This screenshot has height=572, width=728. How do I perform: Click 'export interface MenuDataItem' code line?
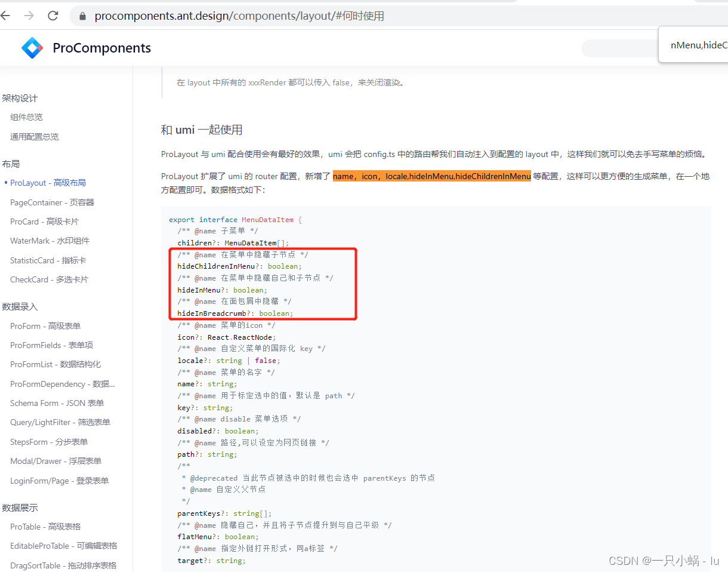235,220
